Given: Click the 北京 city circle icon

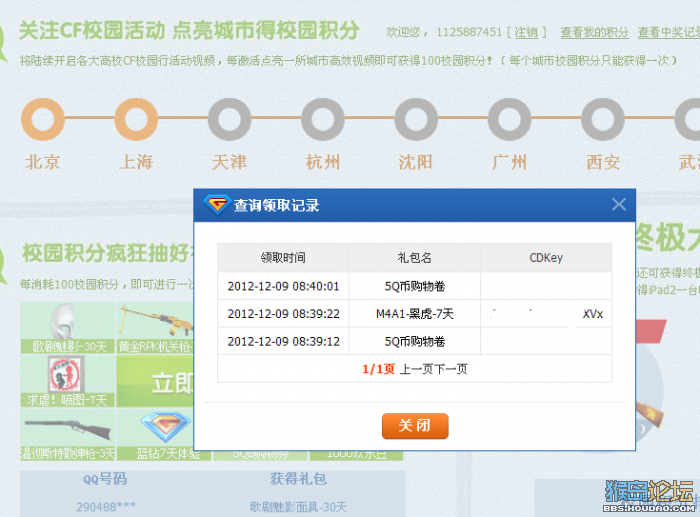Looking at the screenshot, I should 43,119.
